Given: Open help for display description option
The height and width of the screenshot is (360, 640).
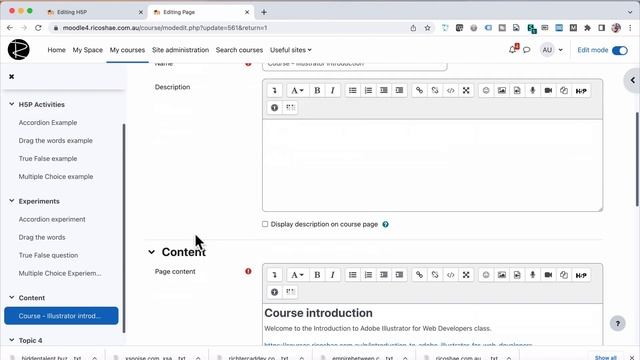Looking at the screenshot, I should coord(385,224).
